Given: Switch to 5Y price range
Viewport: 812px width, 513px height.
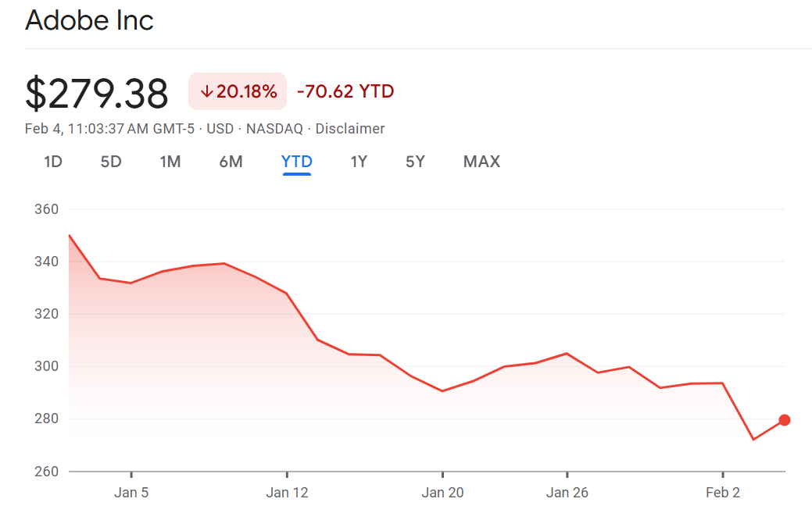Looking at the screenshot, I should [415, 162].
